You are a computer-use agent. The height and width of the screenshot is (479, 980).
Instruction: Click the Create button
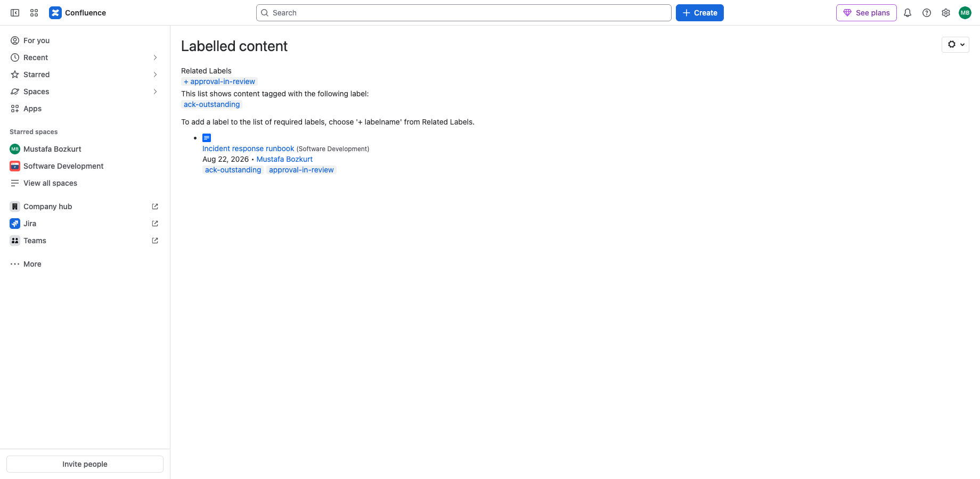(699, 13)
